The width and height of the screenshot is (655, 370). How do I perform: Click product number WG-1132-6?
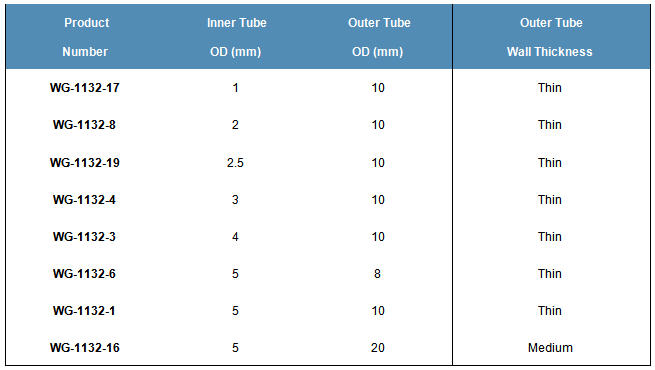84,274
